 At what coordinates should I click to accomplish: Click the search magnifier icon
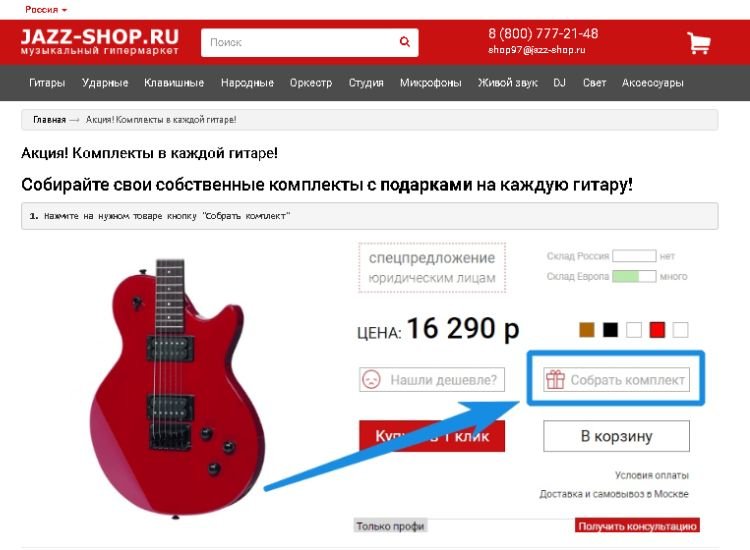405,42
